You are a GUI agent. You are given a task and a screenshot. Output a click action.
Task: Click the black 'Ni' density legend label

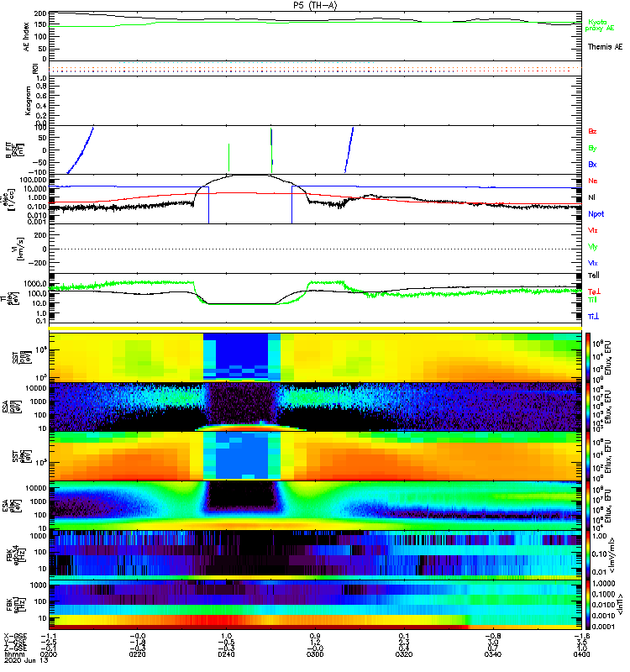coord(591,197)
